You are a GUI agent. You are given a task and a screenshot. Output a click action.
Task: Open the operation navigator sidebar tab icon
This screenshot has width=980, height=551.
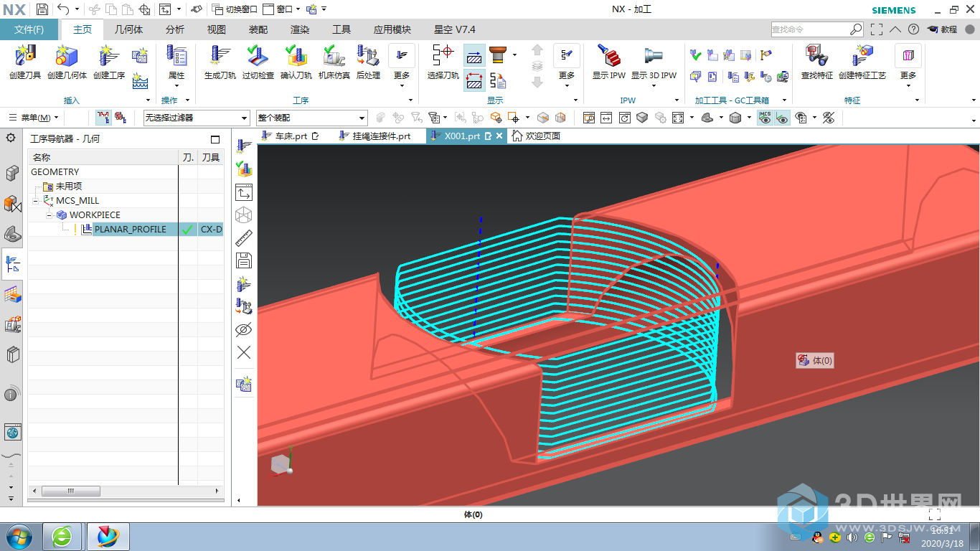pos(12,264)
